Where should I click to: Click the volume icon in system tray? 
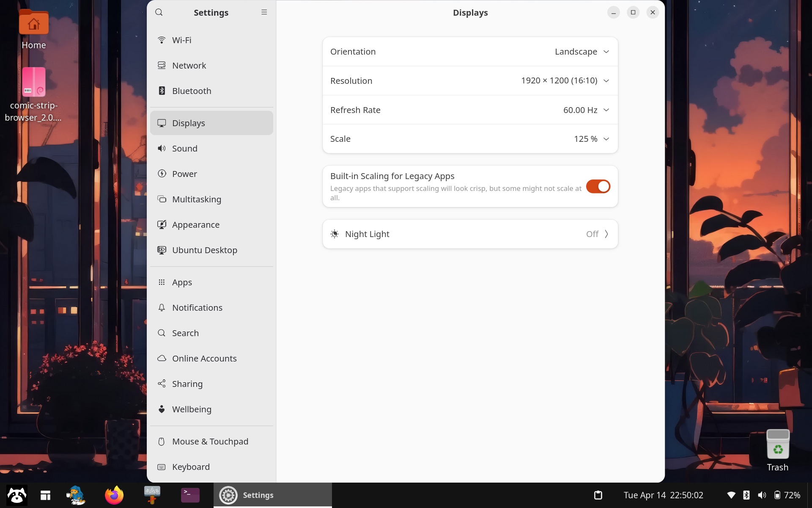coord(762,495)
